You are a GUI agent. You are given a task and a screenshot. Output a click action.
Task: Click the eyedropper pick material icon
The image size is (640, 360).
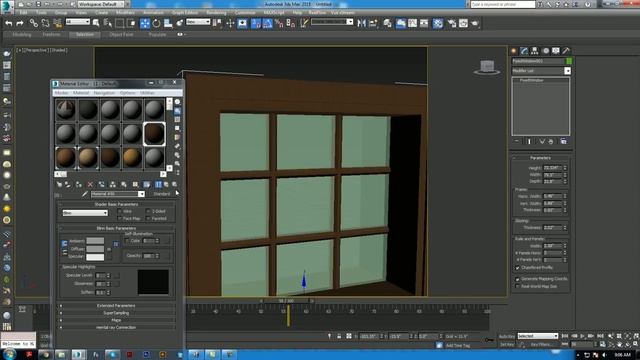pos(84,194)
